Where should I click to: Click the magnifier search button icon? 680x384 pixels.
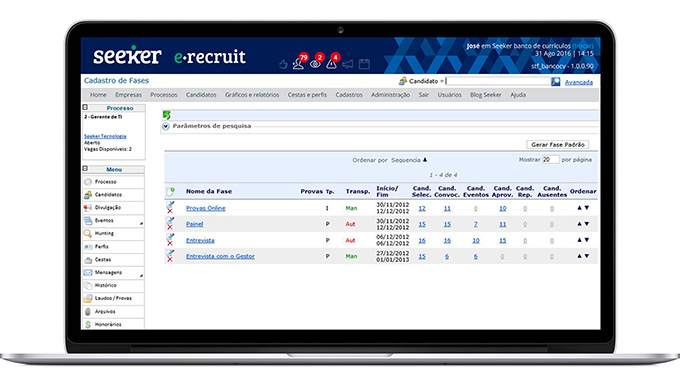(x=556, y=82)
